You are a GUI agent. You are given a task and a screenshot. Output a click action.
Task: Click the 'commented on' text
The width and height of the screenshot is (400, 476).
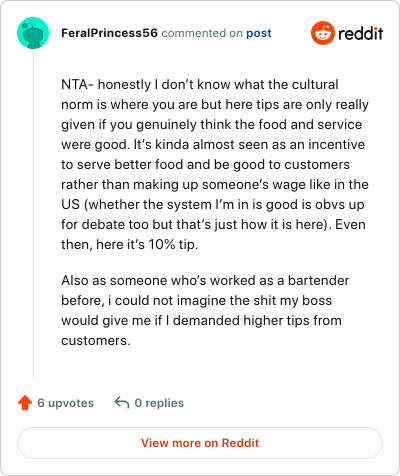tap(202, 33)
